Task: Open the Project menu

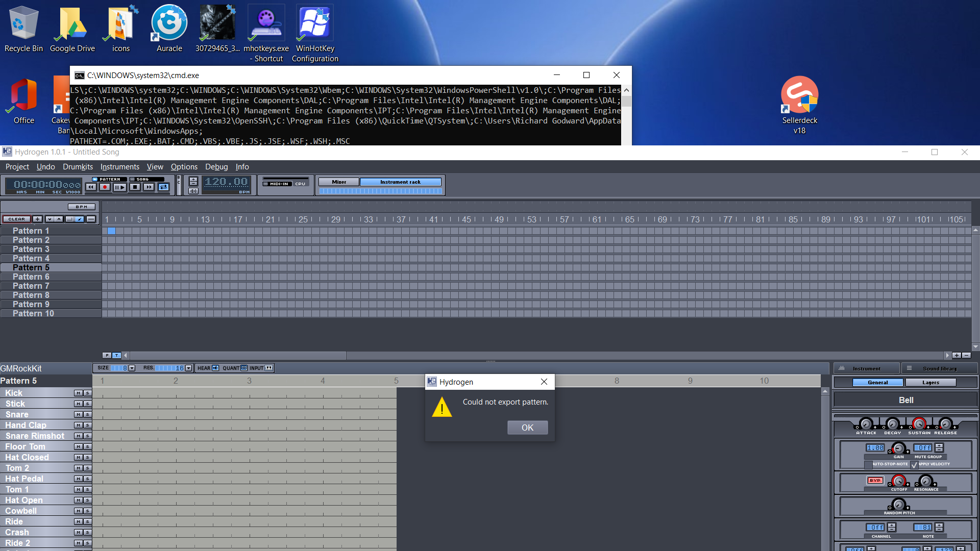Action: point(17,167)
